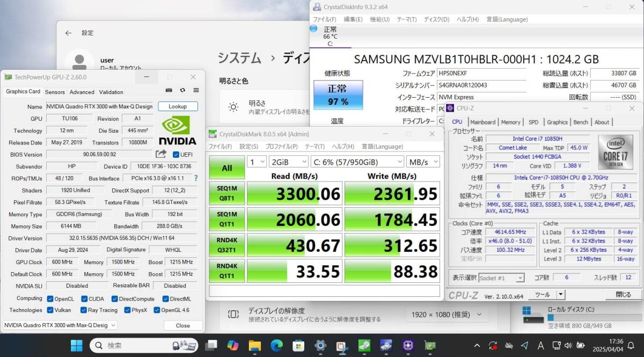Toggle the Vulkan checkbox

50,310
